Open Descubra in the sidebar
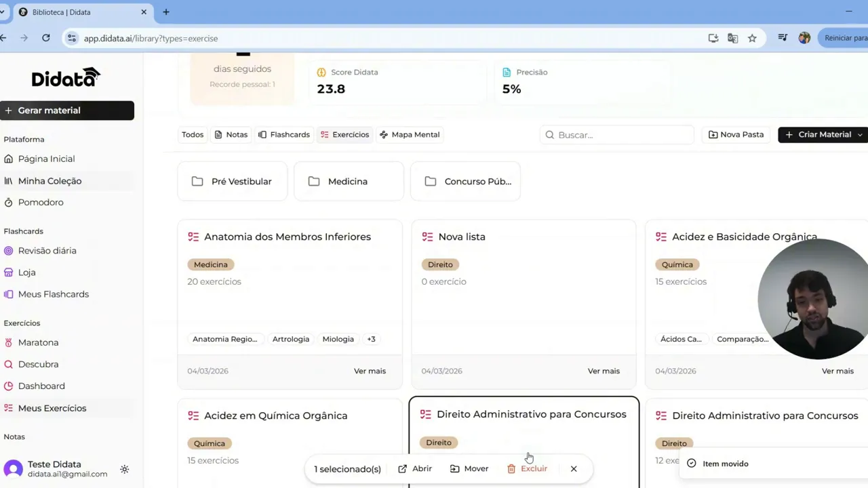The width and height of the screenshot is (868, 488). 38,364
